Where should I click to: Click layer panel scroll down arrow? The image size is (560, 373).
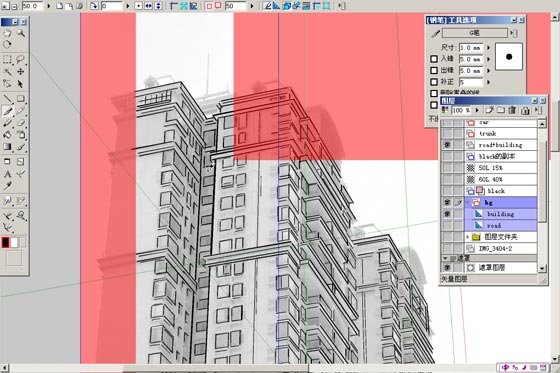click(x=542, y=268)
